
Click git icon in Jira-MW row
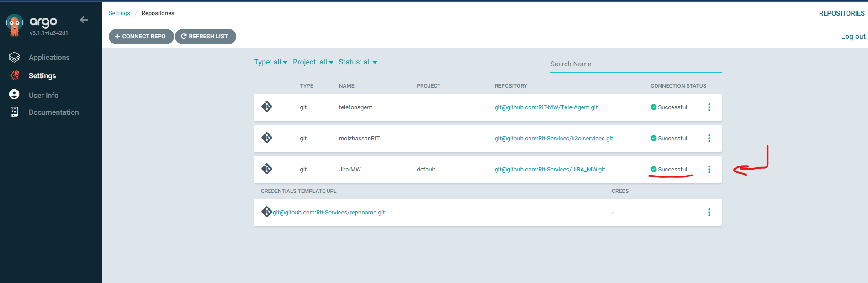coord(267,169)
